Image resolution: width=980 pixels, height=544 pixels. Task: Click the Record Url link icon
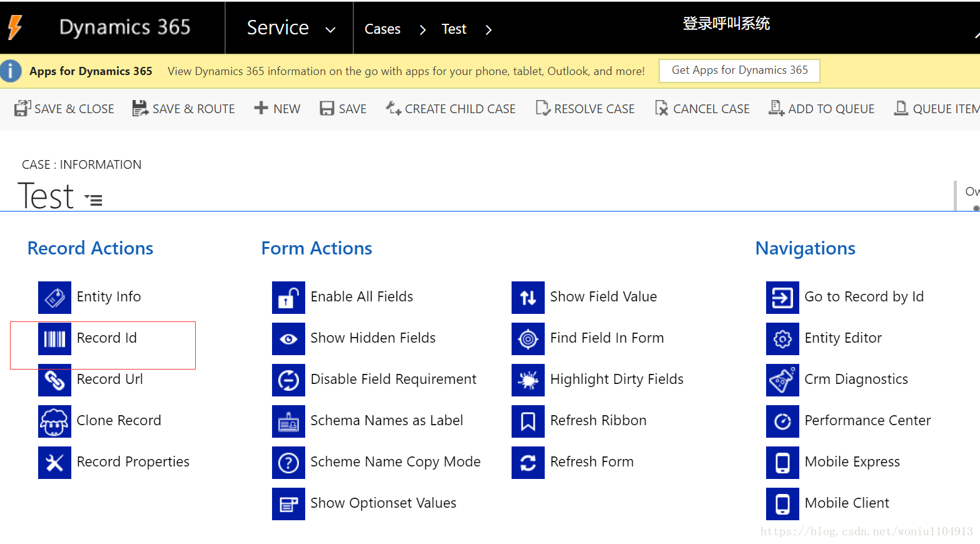pyautogui.click(x=54, y=380)
